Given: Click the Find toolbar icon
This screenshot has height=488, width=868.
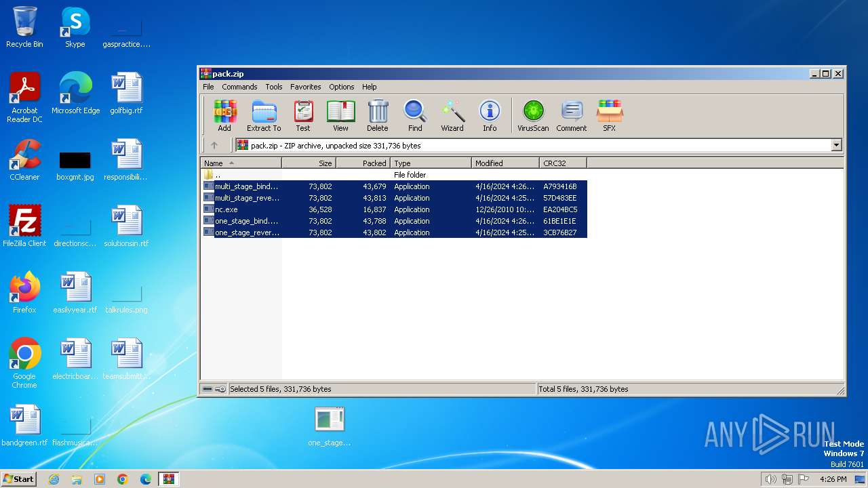Looking at the screenshot, I should (415, 115).
